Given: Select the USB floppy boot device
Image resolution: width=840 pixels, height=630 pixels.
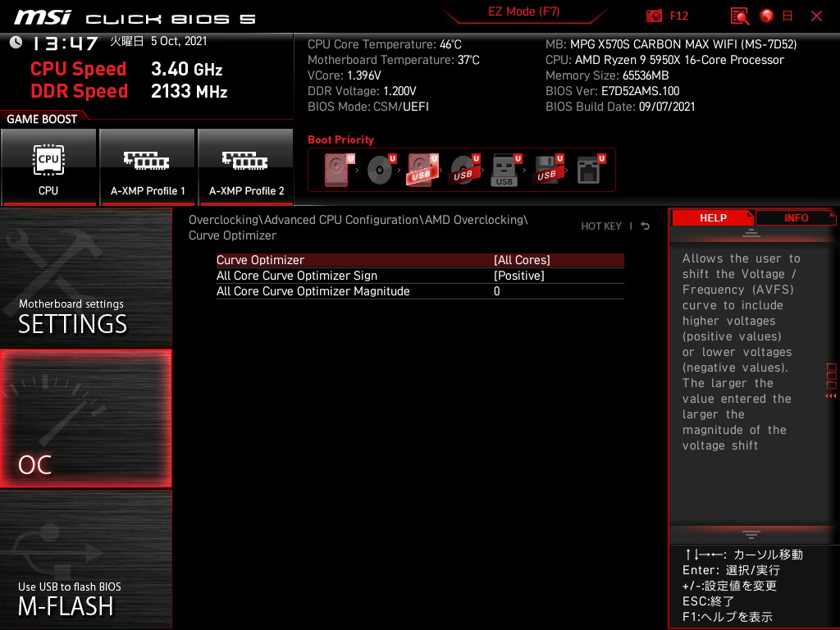Looking at the screenshot, I should click(548, 170).
